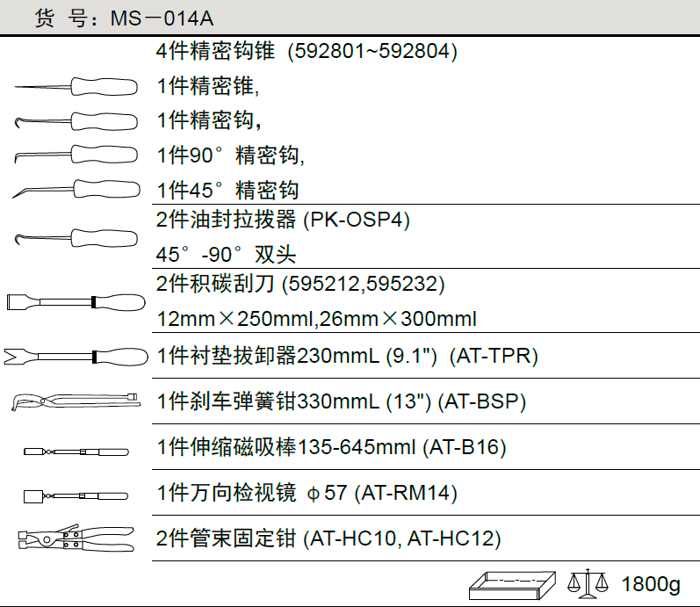Viewport: 700px width, 607px height.
Task: Click the straight precision awl illustration
Action: click(x=76, y=86)
